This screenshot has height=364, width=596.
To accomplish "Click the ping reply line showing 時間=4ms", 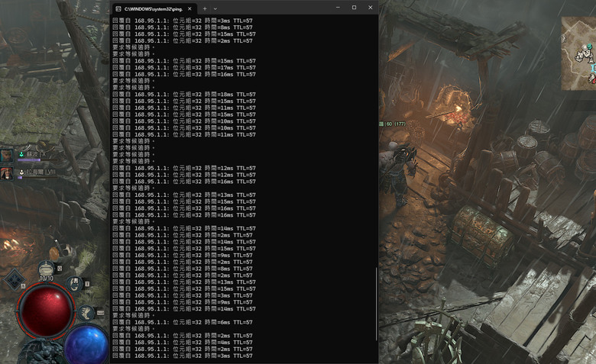I will click(x=183, y=343).
